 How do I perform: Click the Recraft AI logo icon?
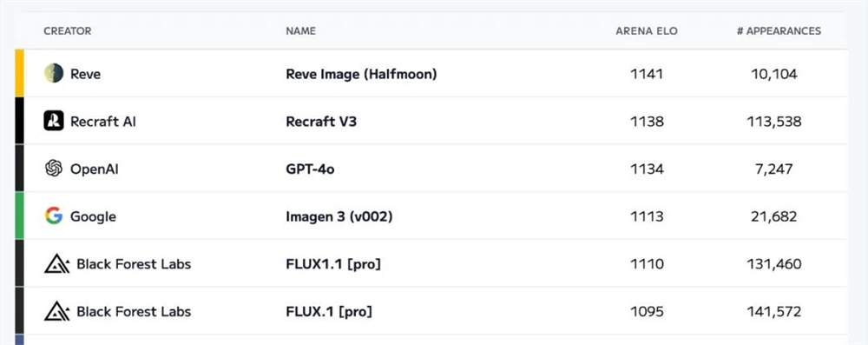tap(54, 121)
